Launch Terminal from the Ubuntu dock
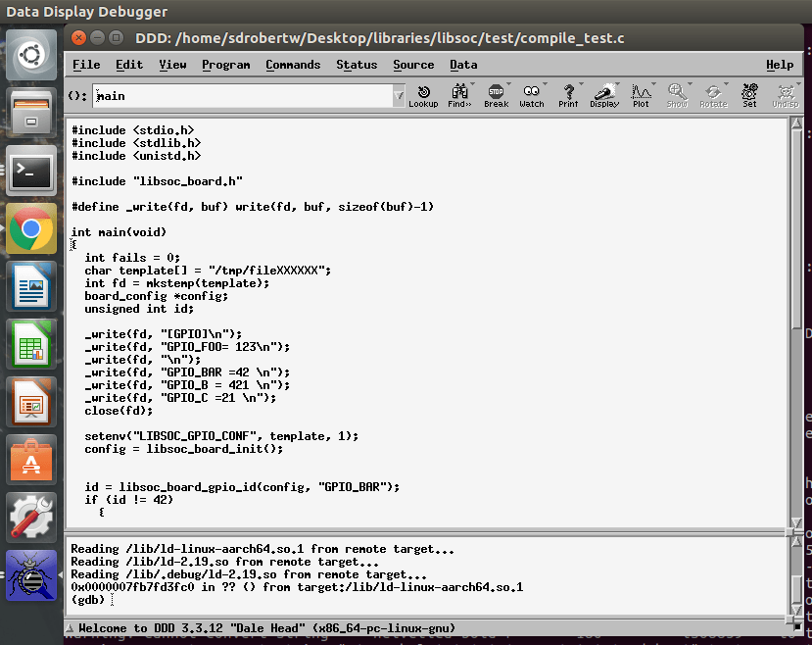This screenshot has width=812, height=645. coord(31,172)
